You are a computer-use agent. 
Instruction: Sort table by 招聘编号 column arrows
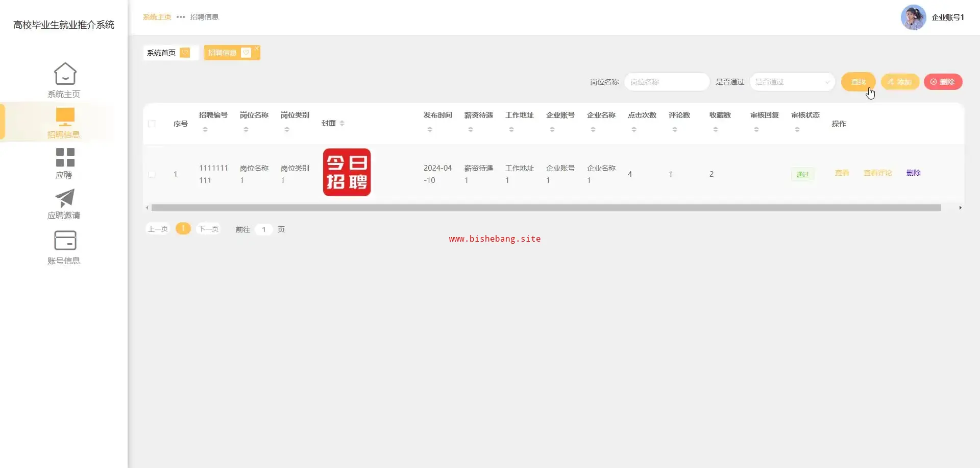click(x=205, y=130)
